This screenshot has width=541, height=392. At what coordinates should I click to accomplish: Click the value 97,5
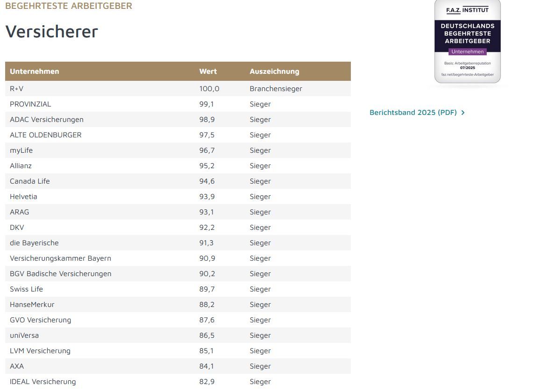(206, 135)
